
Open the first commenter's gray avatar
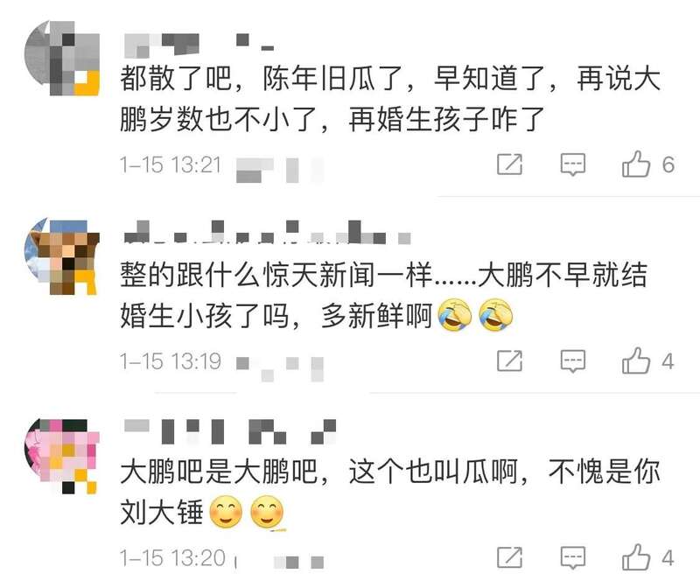(x=61, y=58)
